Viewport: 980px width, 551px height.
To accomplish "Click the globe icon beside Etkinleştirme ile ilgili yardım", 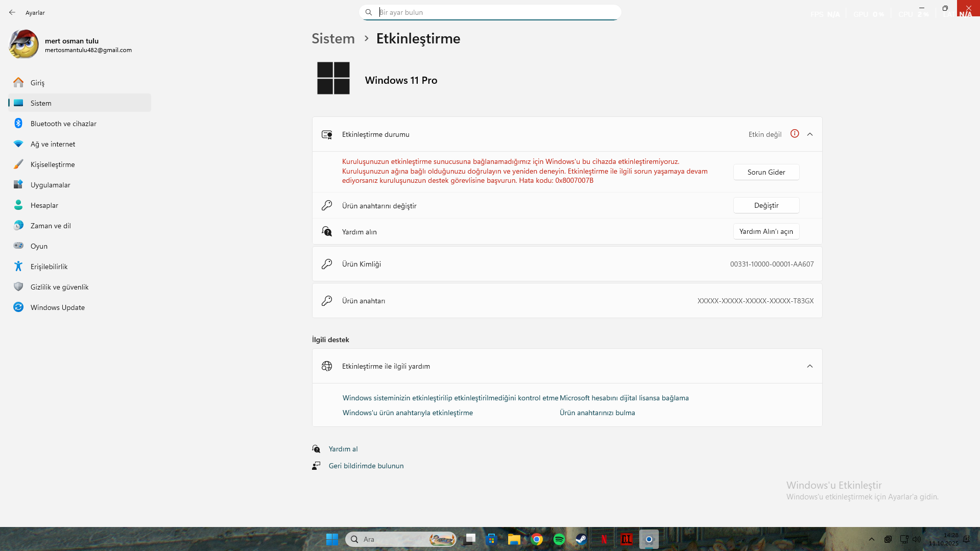I will 327,366.
